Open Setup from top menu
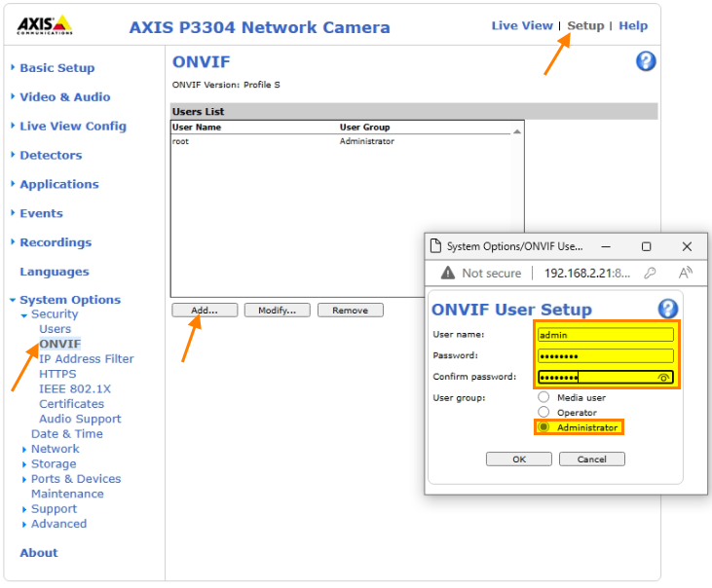 [x=585, y=25]
